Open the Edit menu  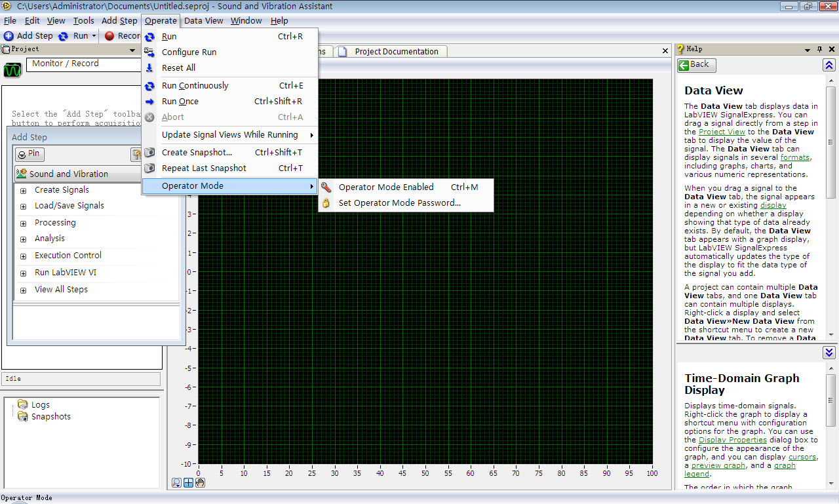(x=32, y=21)
